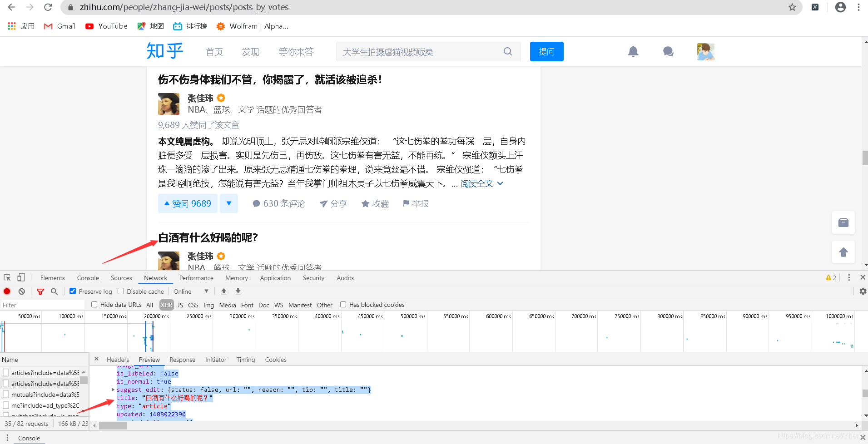Click the 应用 apps grid icon
The image size is (868, 444).
coord(12,26)
